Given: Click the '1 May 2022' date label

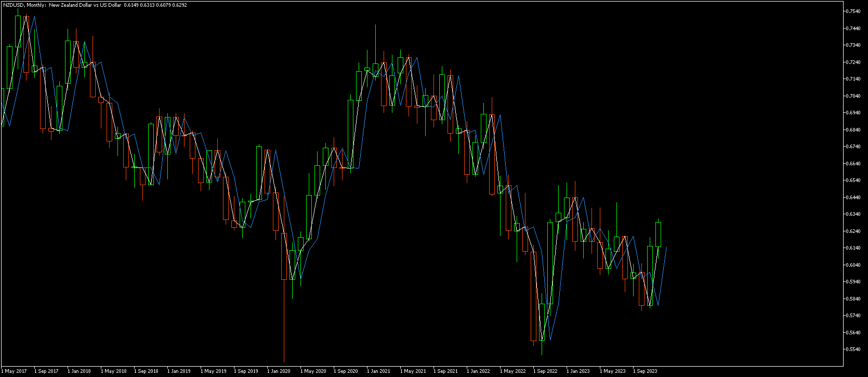Looking at the screenshot, I should [513, 371].
